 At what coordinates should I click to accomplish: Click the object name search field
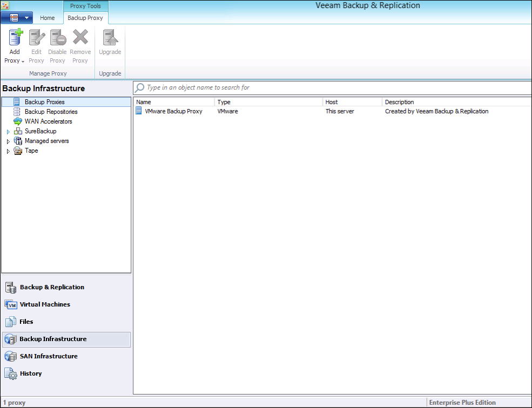[335, 87]
